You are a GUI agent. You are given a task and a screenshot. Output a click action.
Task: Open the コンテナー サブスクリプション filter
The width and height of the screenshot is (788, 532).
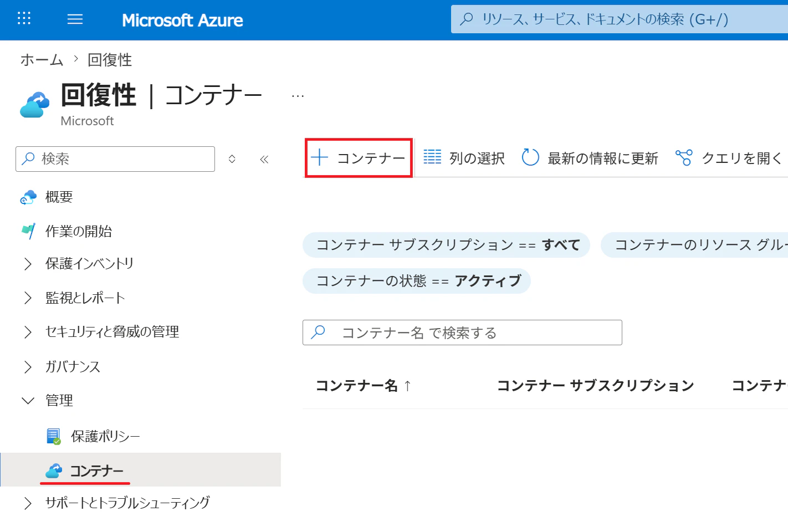[446, 245]
